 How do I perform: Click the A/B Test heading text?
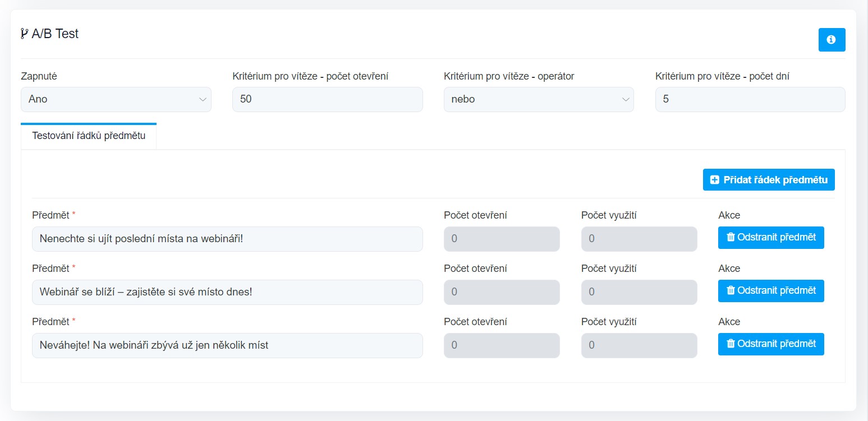(55, 34)
